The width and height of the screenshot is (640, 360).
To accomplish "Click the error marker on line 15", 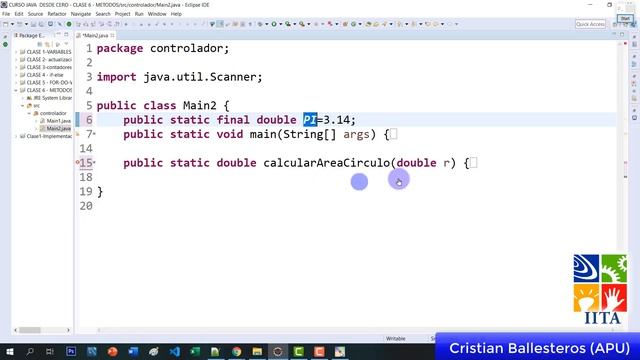I will click(x=78, y=162).
